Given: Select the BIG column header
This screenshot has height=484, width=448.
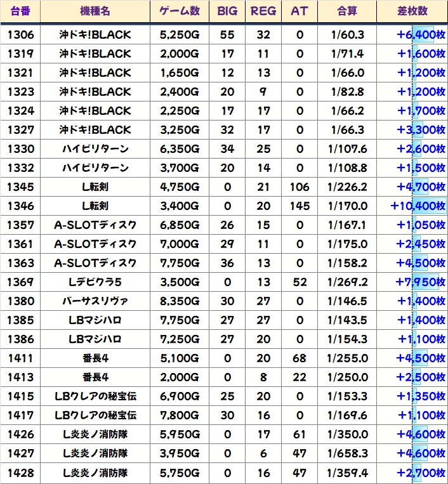Looking at the screenshot, I should 227,11.
